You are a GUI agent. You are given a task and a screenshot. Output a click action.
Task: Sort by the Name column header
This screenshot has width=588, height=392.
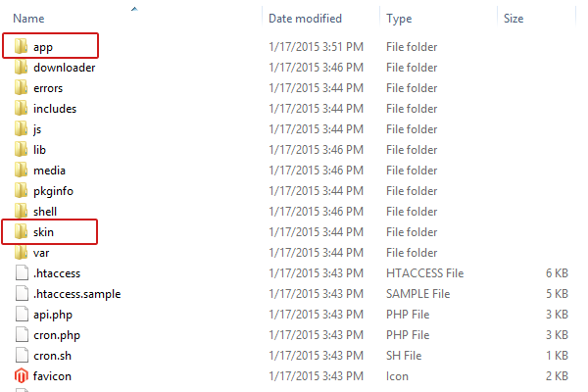(28, 19)
